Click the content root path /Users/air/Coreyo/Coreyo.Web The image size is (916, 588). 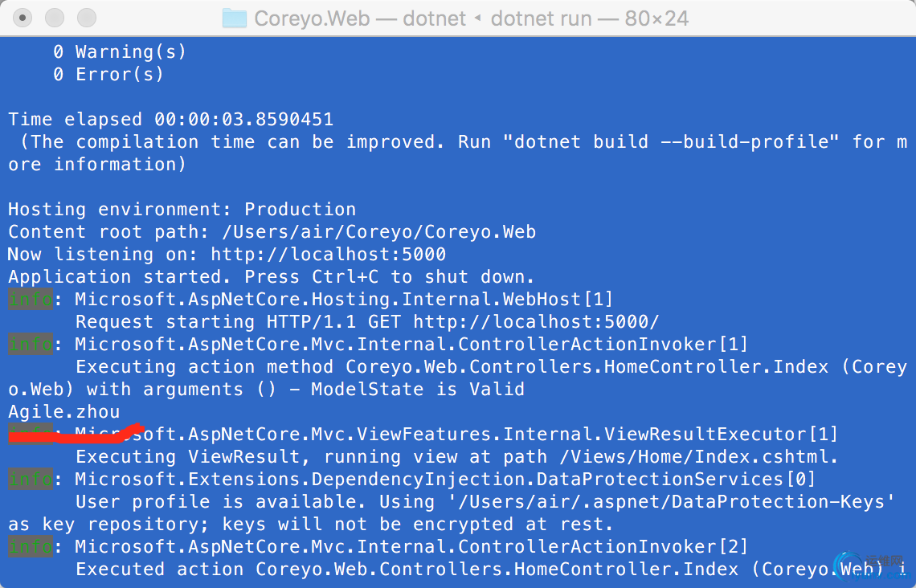click(379, 232)
